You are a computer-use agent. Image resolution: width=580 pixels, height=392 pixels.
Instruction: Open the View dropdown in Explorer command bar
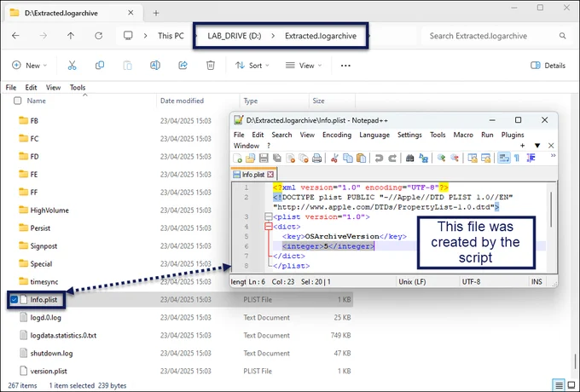(x=304, y=66)
